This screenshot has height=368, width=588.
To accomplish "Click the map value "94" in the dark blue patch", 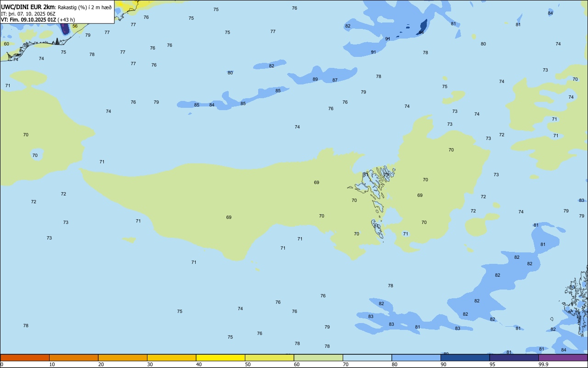I will tap(421, 33).
